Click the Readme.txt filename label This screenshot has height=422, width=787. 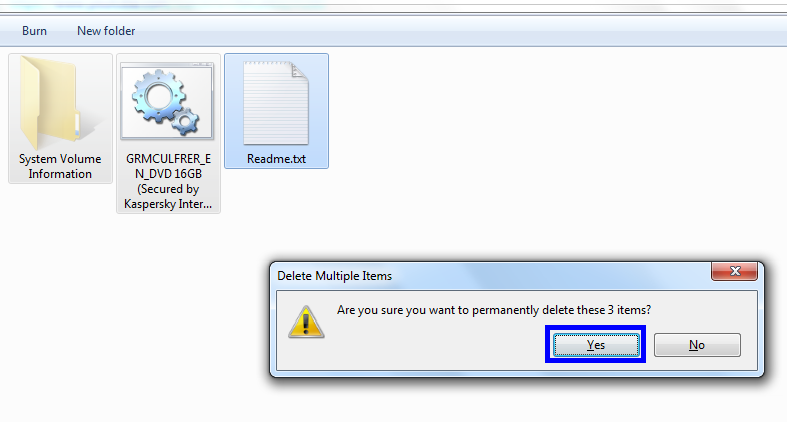click(x=276, y=159)
